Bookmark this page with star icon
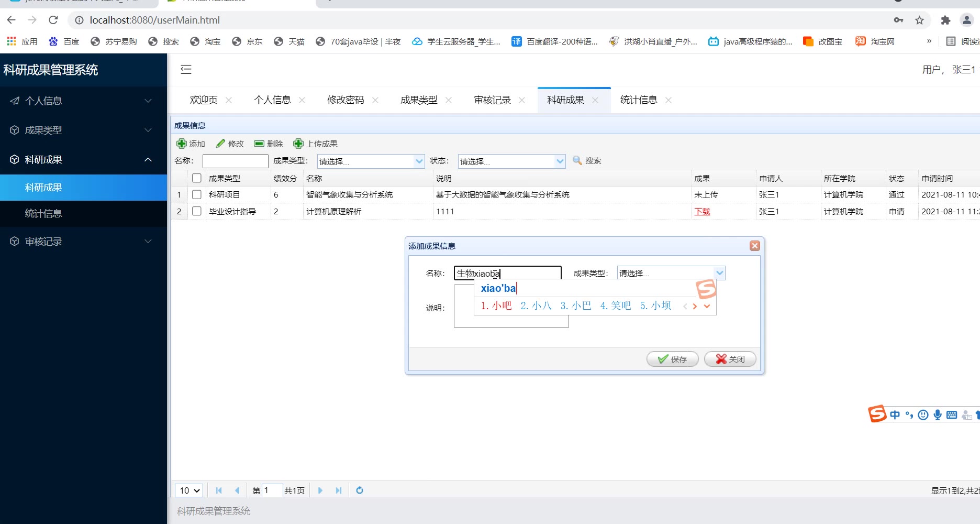980x524 pixels. click(x=919, y=20)
